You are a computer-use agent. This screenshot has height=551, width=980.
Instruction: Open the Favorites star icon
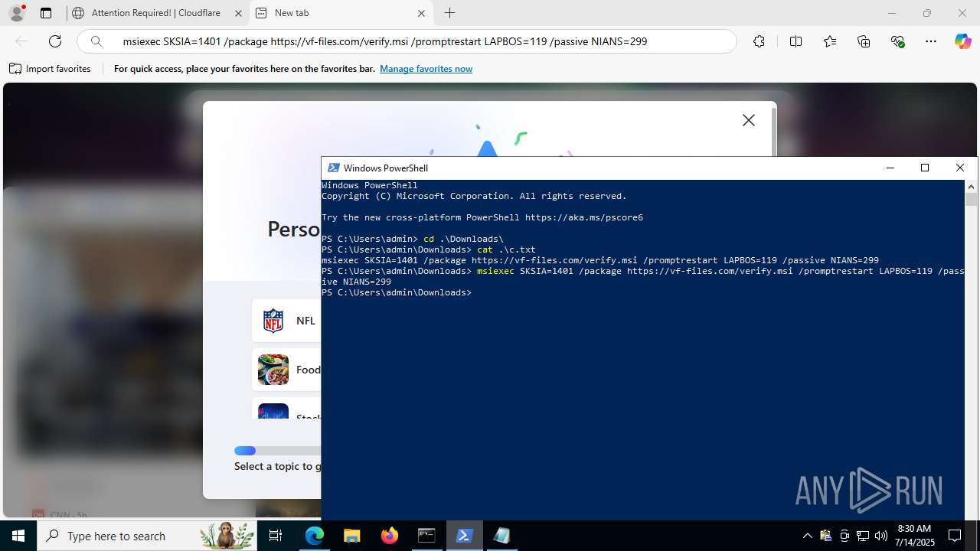[830, 41]
